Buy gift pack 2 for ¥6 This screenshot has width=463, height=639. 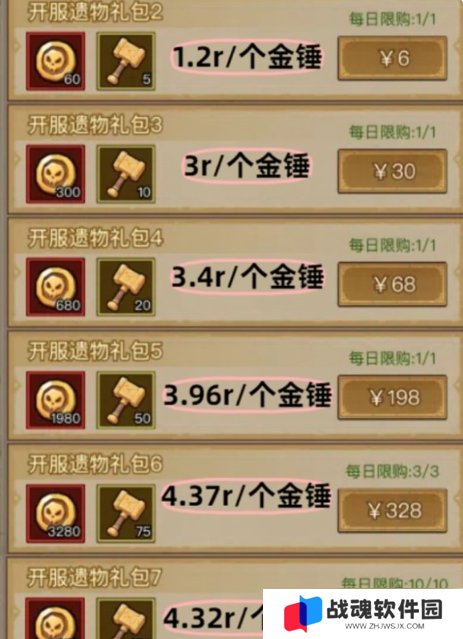[392, 58]
